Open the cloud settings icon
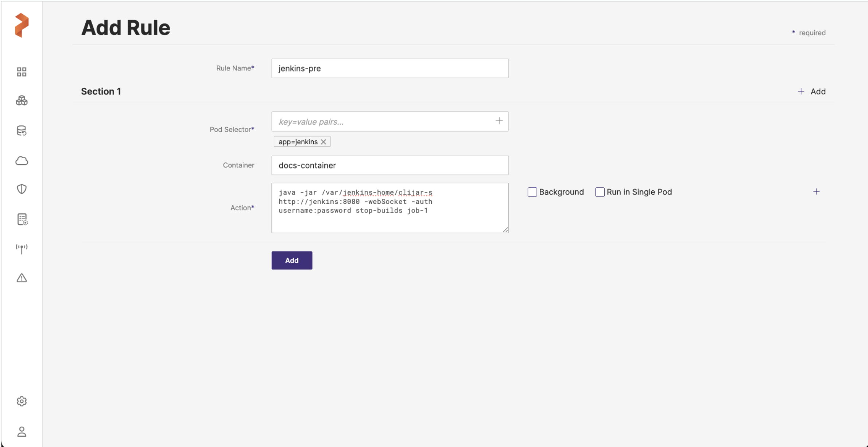 coord(22,161)
